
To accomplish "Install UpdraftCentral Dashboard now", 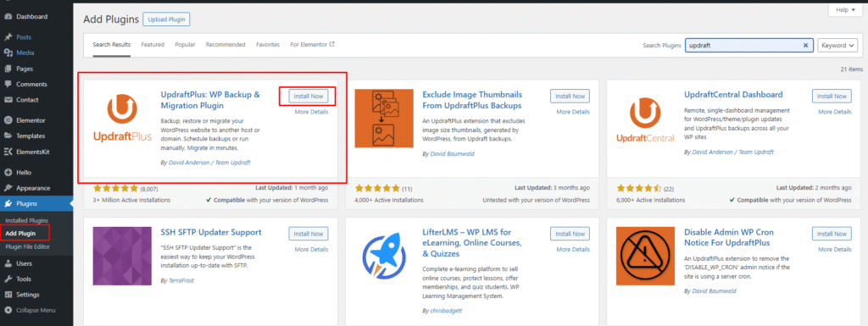I will pos(832,97).
